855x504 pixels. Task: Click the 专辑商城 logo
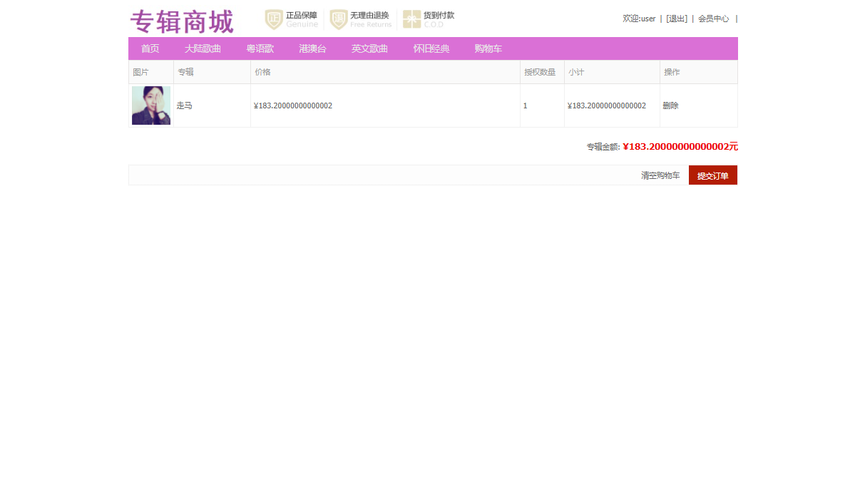tap(181, 21)
